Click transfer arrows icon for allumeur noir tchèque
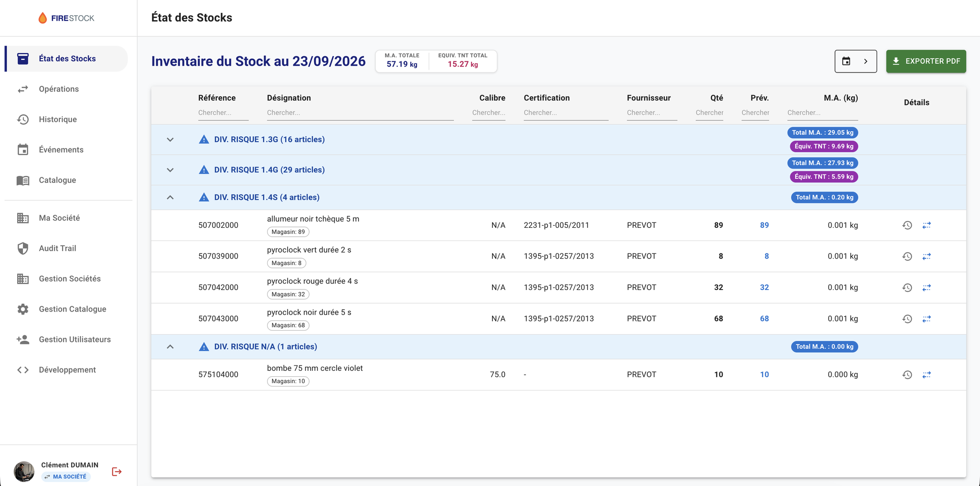This screenshot has height=486, width=980. [927, 225]
